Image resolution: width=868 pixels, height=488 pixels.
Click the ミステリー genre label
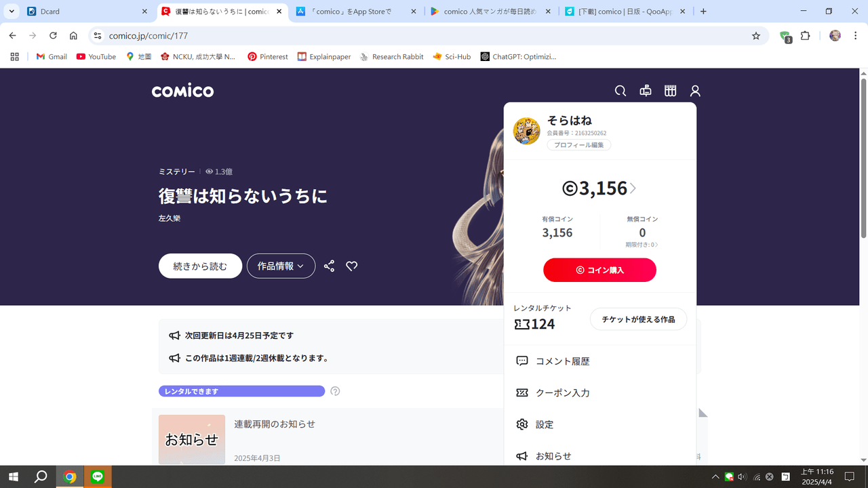pos(177,171)
